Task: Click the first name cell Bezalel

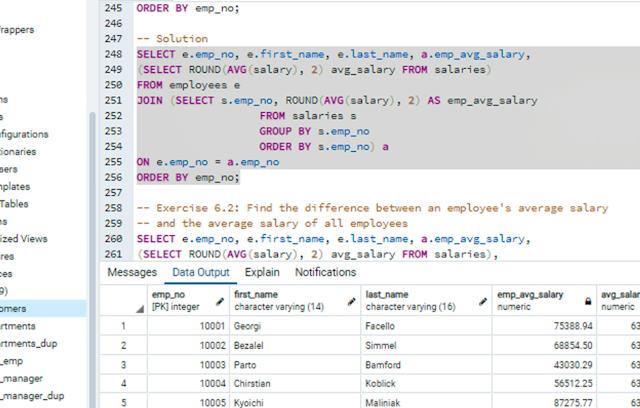Action: pos(295,345)
